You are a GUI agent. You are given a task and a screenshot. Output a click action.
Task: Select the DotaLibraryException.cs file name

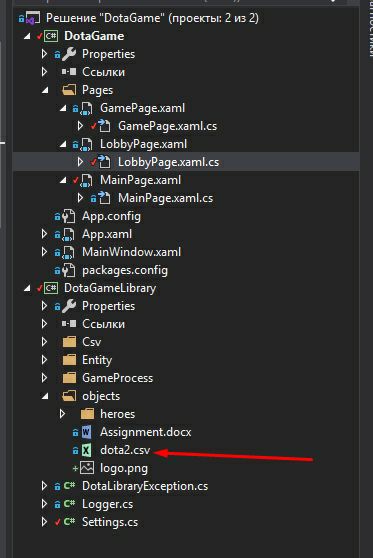145,486
